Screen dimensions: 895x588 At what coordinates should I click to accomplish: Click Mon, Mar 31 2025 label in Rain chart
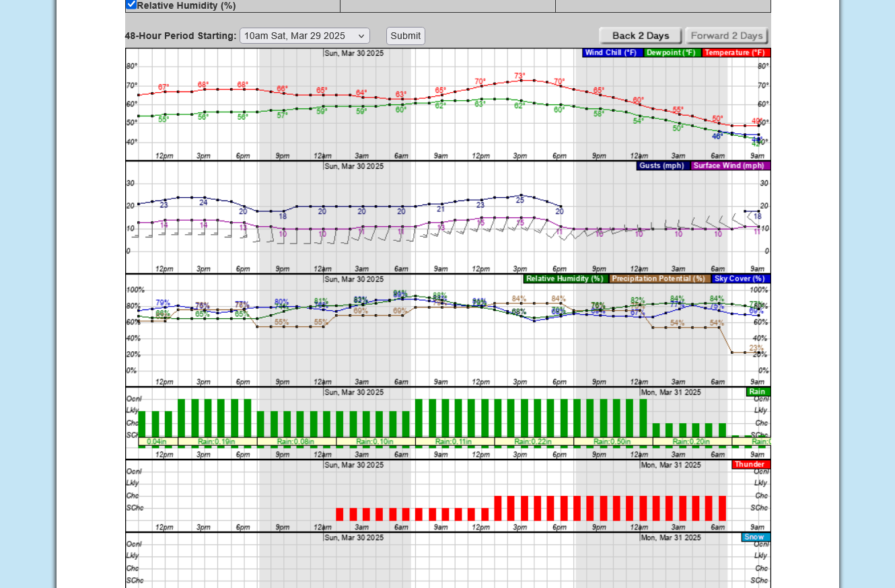tap(670, 392)
